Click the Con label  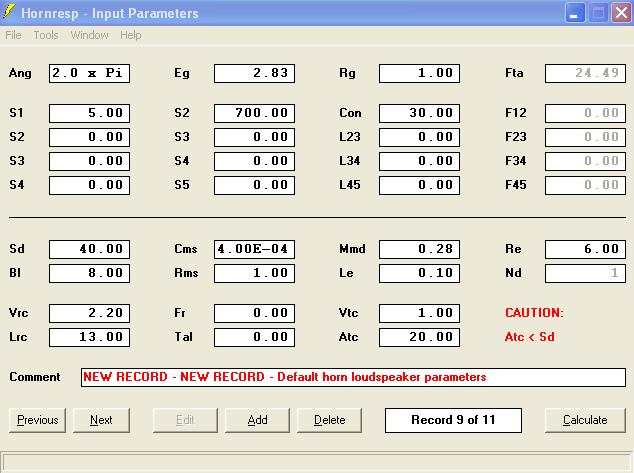(x=350, y=113)
